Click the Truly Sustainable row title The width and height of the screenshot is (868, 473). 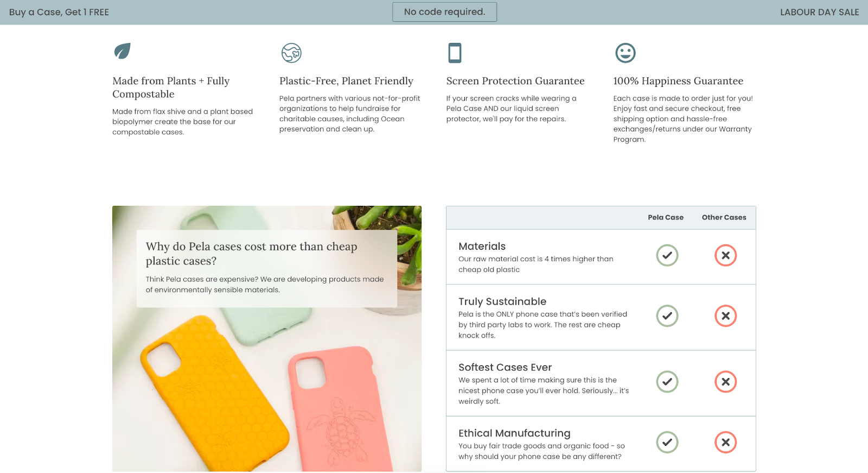click(x=502, y=301)
